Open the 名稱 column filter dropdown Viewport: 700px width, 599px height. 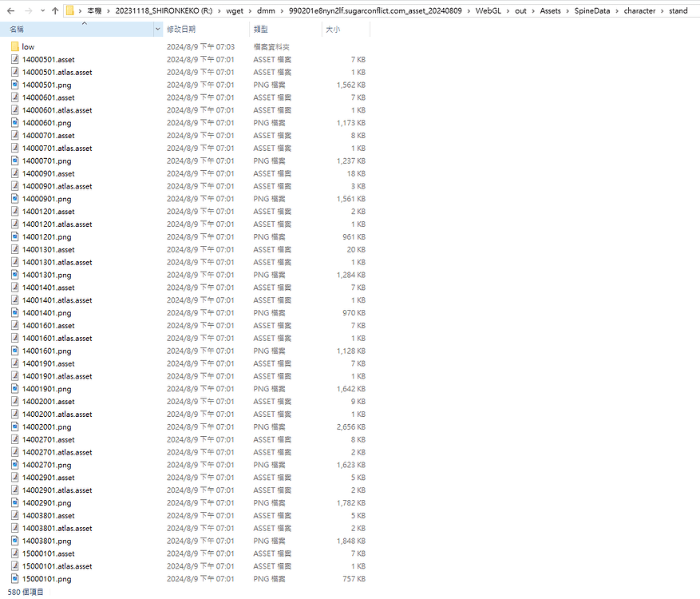157,29
